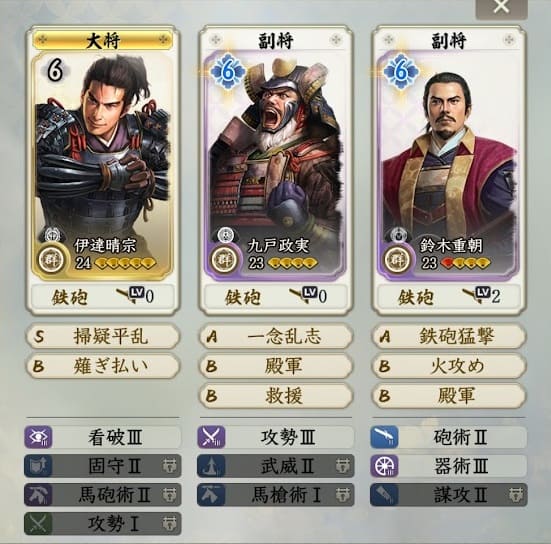This screenshot has height=544, width=551.
Task: Click the lock icon on 謀攻II
Action: pos(516,495)
